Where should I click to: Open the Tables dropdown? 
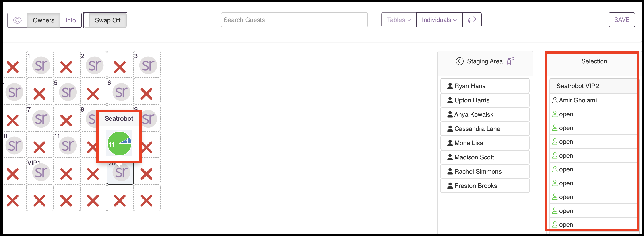tap(399, 20)
